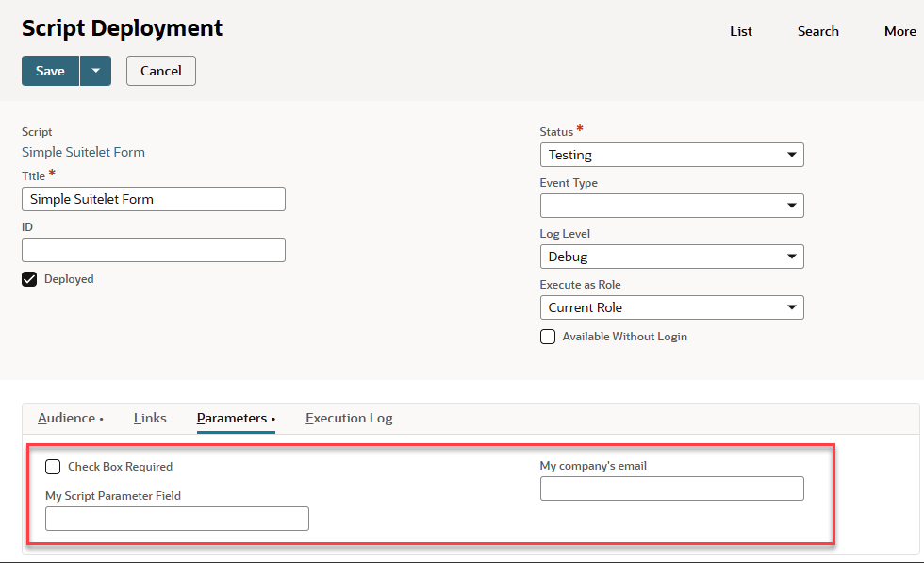Click the Simple Suitelet Form script link
This screenshot has height=563, width=924.
tap(83, 152)
